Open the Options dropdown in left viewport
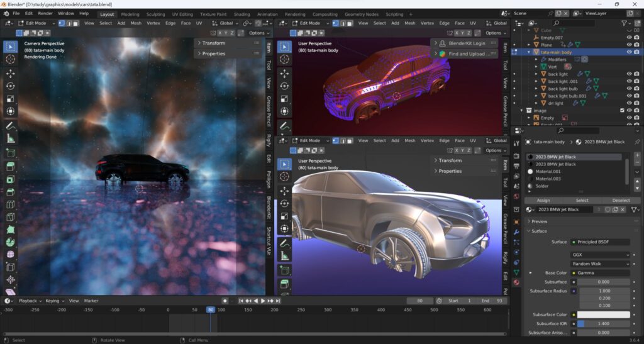Screen dimensions: 644x344 [x=258, y=33]
